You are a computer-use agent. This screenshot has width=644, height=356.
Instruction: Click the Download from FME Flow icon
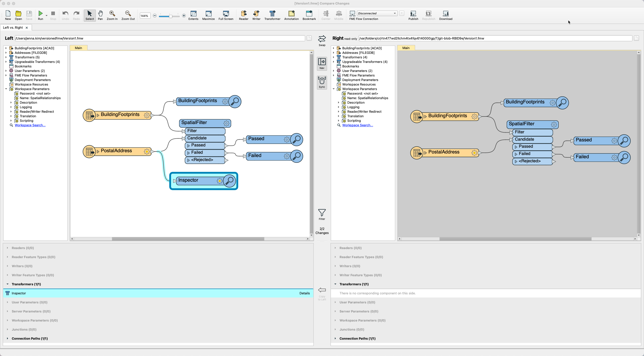(446, 15)
